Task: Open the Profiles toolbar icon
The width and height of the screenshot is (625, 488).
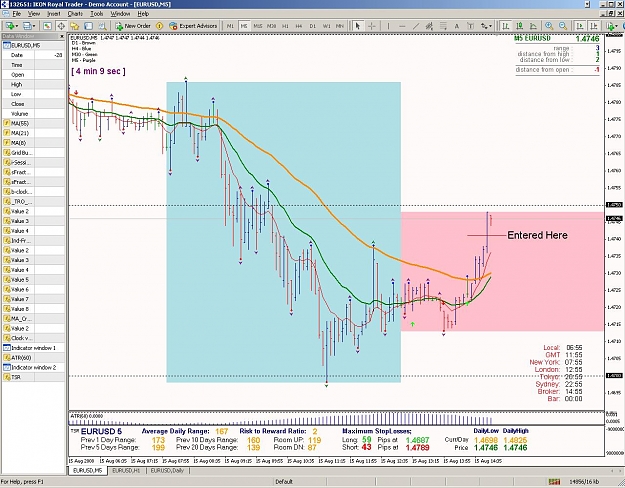Action: coord(28,26)
